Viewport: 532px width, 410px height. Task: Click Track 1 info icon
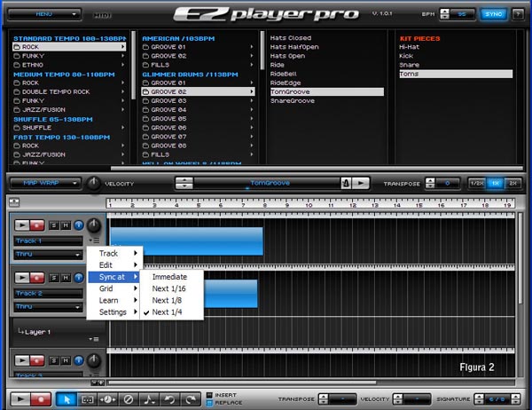tap(79, 225)
